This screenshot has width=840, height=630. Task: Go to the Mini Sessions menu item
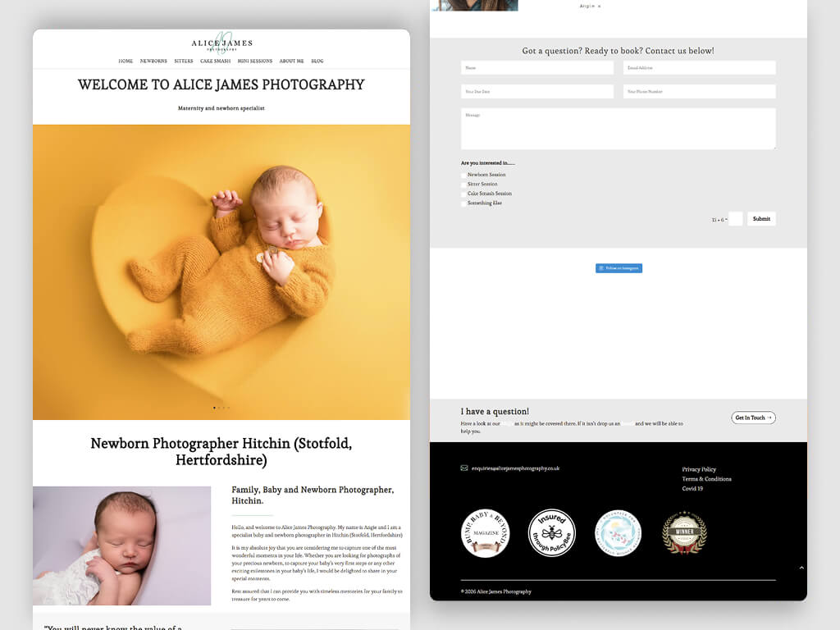click(x=255, y=62)
